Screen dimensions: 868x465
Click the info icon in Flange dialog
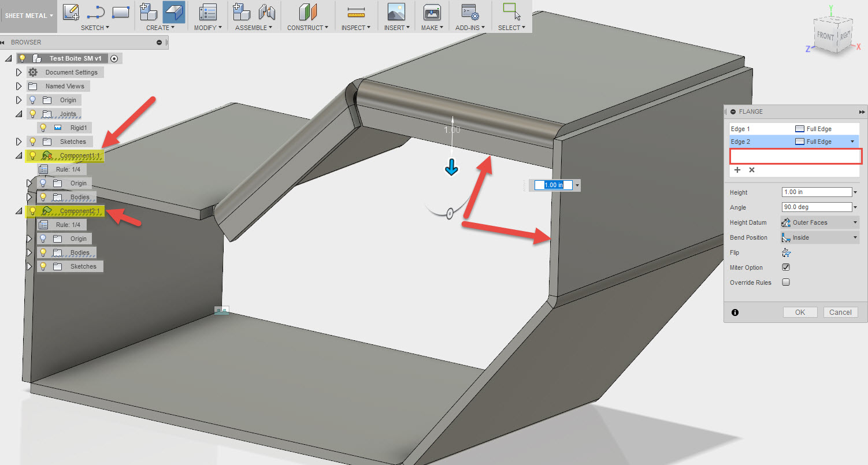(x=735, y=312)
